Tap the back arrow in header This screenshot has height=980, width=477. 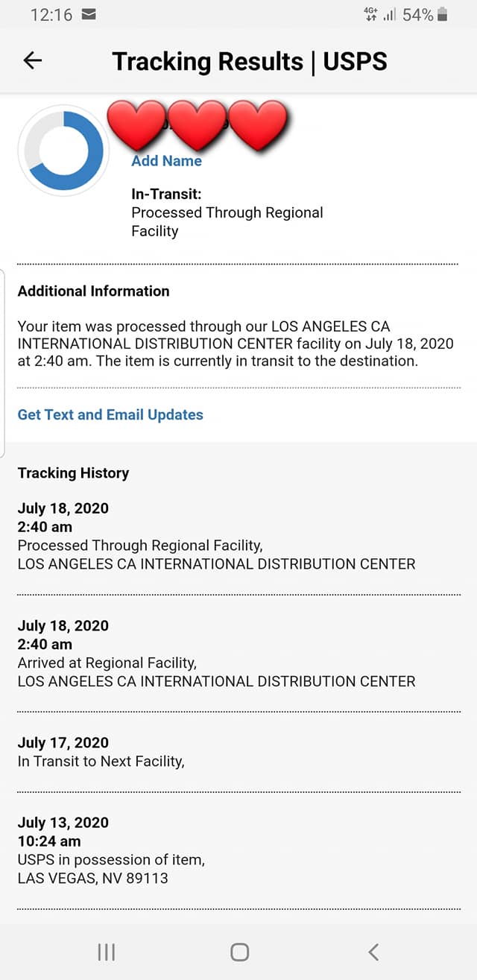33,61
